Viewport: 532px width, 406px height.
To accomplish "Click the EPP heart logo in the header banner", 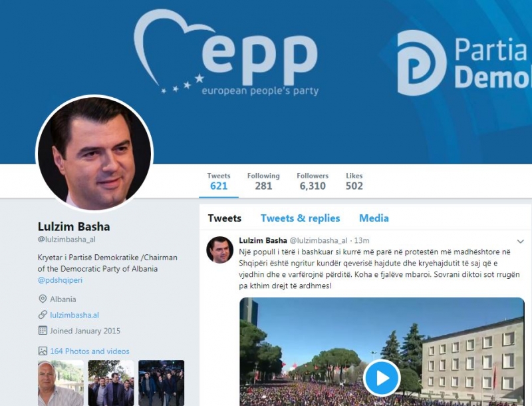I will 226,53.
